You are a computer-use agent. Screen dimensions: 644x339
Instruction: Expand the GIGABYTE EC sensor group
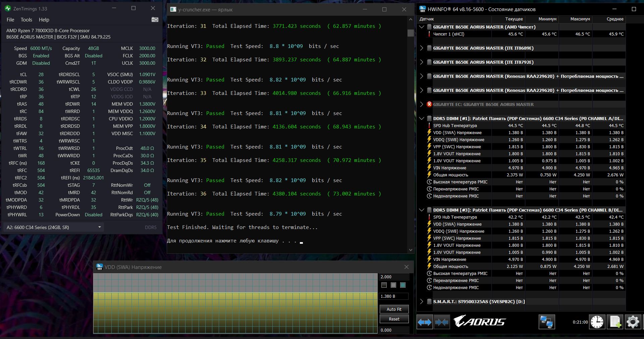tap(422, 104)
